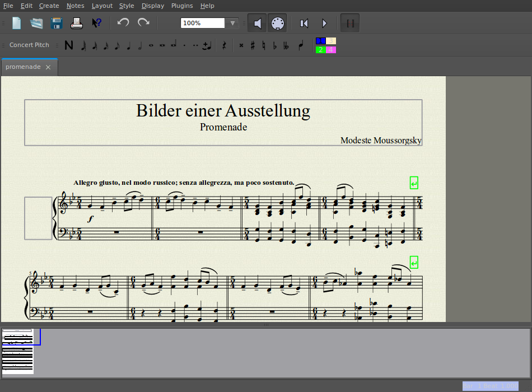
Task: Toggle the speaker sound icon
Action: click(258, 23)
